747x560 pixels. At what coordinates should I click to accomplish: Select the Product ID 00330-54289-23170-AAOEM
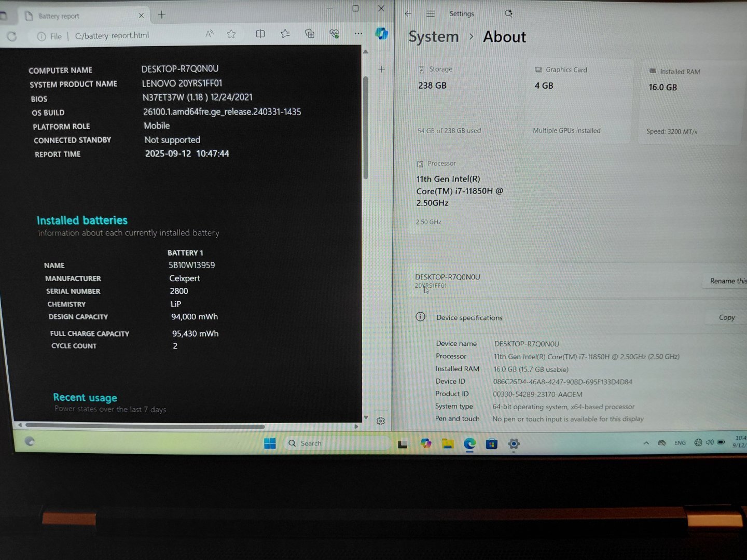click(x=537, y=394)
